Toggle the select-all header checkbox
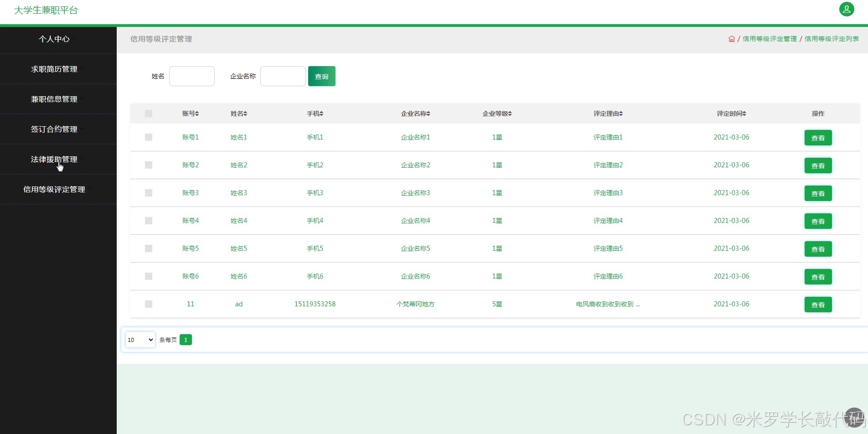Viewport: 868px width, 434px height. pyautogui.click(x=149, y=114)
